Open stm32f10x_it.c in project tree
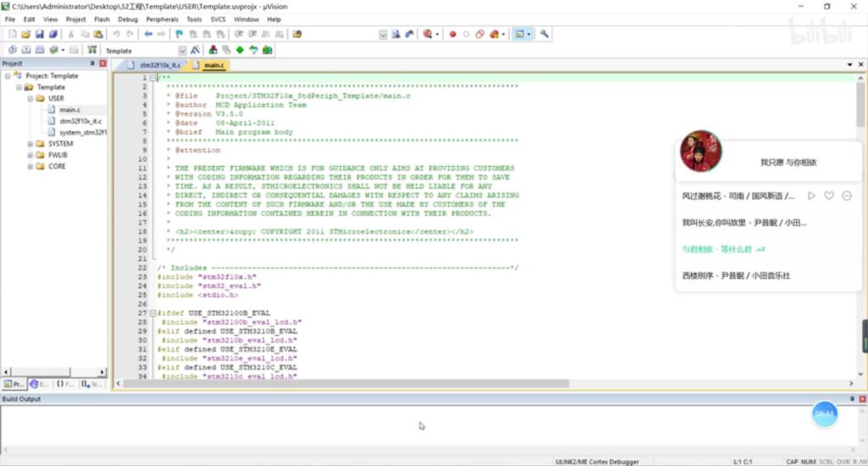 click(x=81, y=121)
